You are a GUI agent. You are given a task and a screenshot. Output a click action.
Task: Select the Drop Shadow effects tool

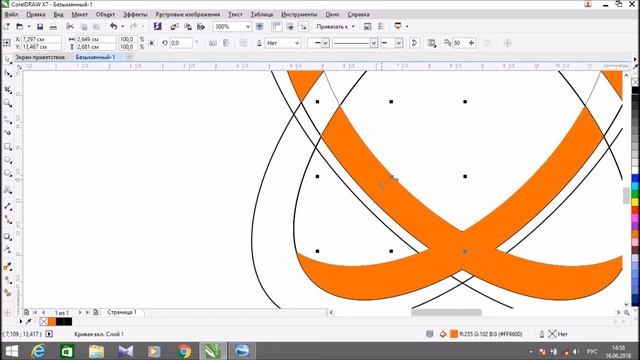[x=7, y=237]
